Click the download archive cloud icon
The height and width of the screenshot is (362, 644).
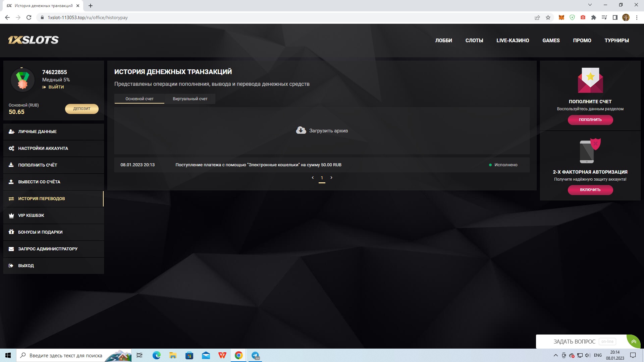(x=301, y=130)
